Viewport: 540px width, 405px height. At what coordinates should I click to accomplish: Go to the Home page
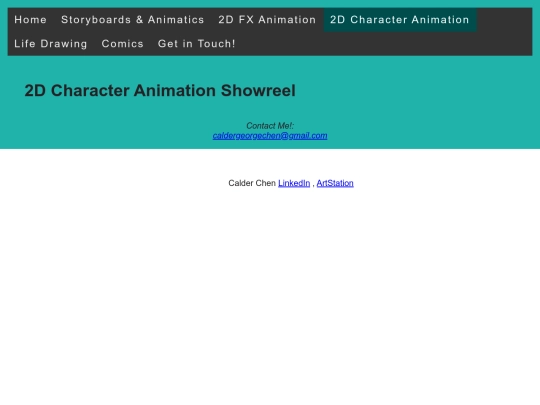click(x=30, y=20)
